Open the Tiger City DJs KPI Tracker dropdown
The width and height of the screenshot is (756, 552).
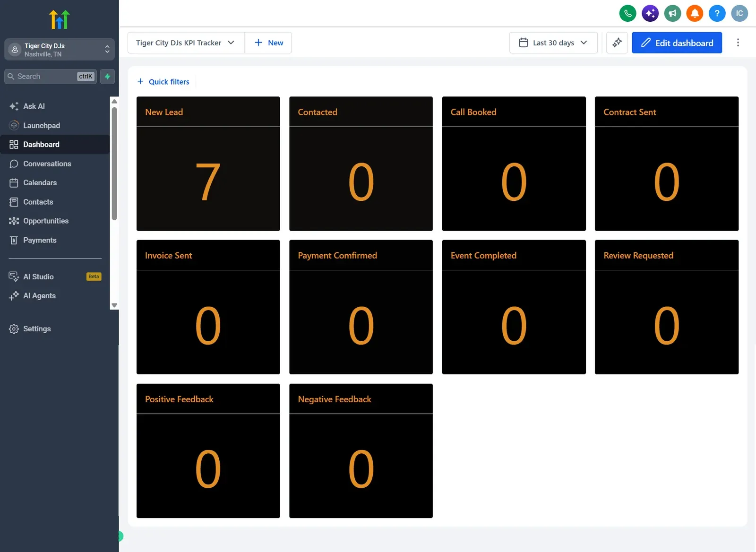pyautogui.click(x=186, y=43)
